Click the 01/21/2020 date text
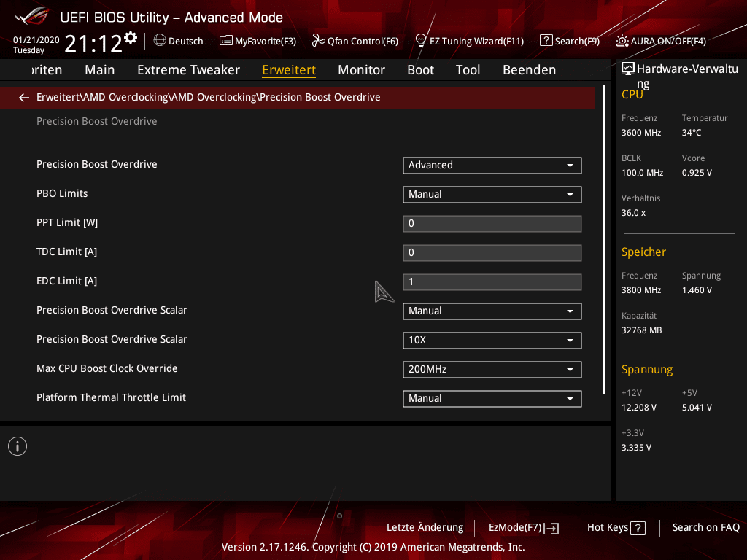Image resolution: width=747 pixels, height=560 pixels. click(36, 40)
